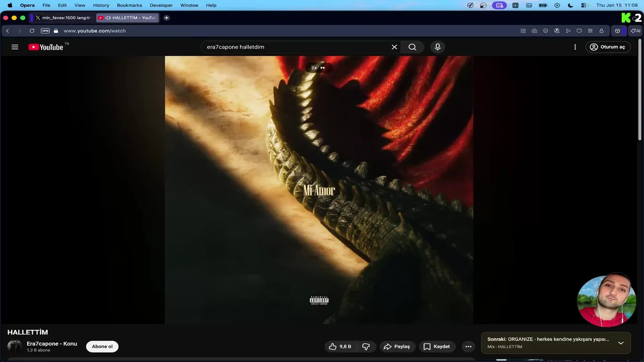Open Opera My Flow send icon
The image size is (644, 362).
coord(568,31)
